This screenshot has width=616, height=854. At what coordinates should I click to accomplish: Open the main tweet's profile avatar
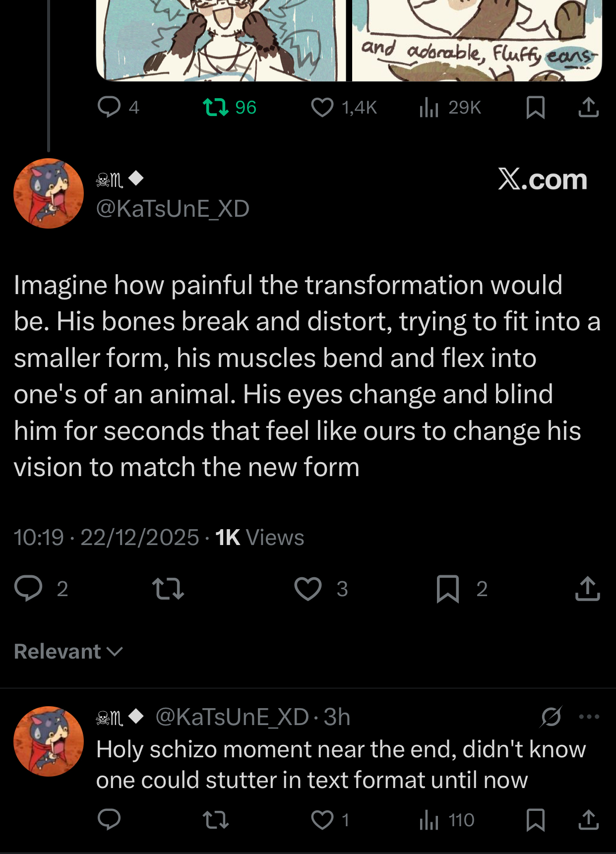(49, 193)
